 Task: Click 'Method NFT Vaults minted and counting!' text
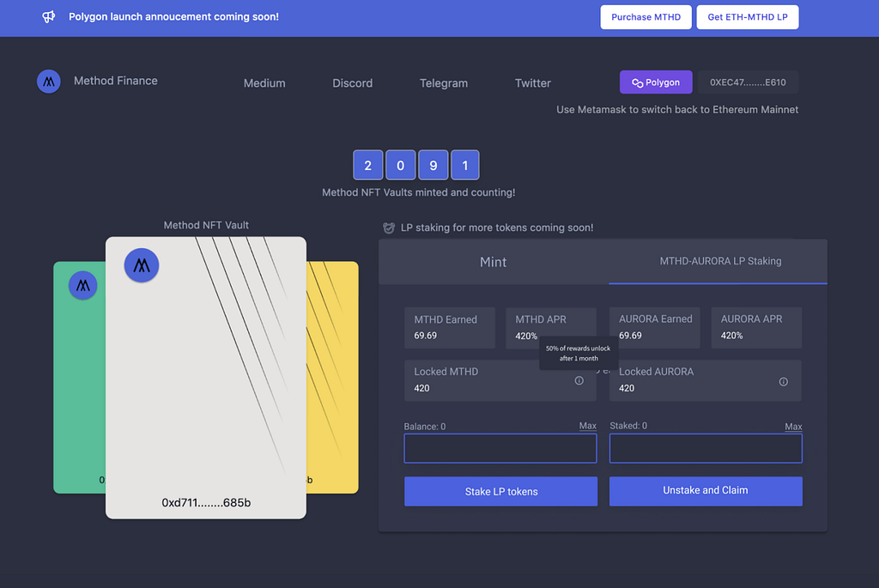419,192
